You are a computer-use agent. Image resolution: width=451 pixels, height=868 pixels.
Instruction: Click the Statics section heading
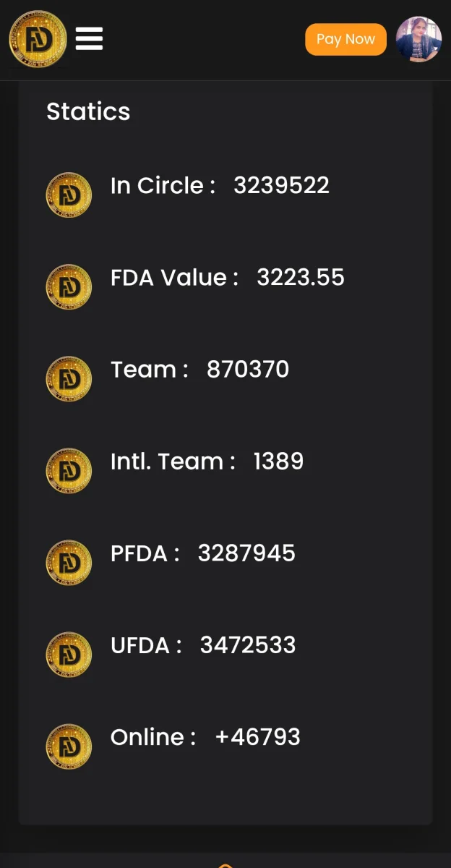[88, 111]
